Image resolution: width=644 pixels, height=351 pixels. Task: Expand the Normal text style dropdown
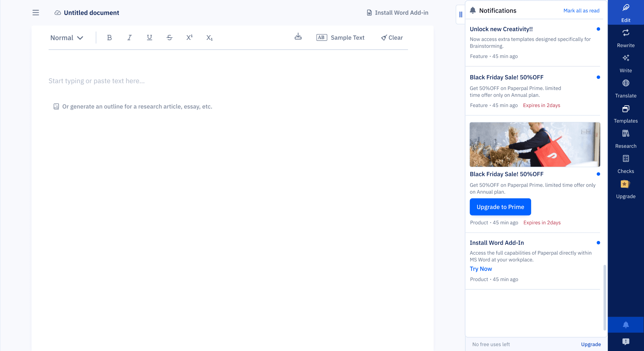[x=67, y=38]
